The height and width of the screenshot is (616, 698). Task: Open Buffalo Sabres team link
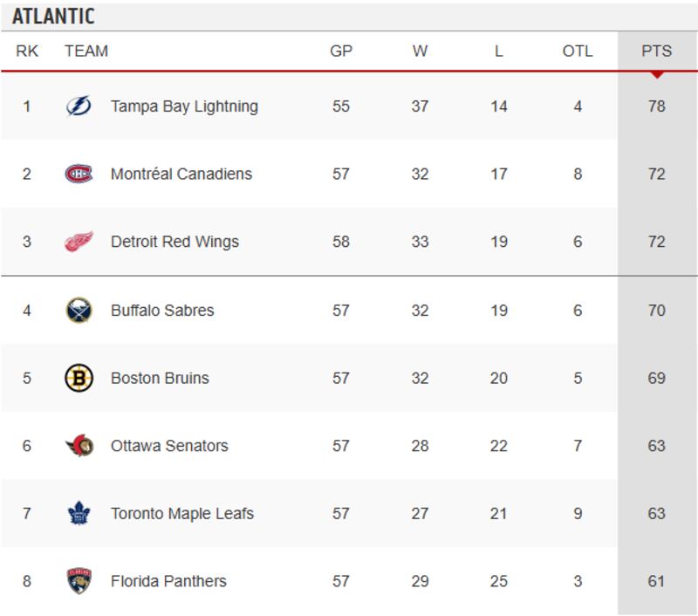point(162,310)
